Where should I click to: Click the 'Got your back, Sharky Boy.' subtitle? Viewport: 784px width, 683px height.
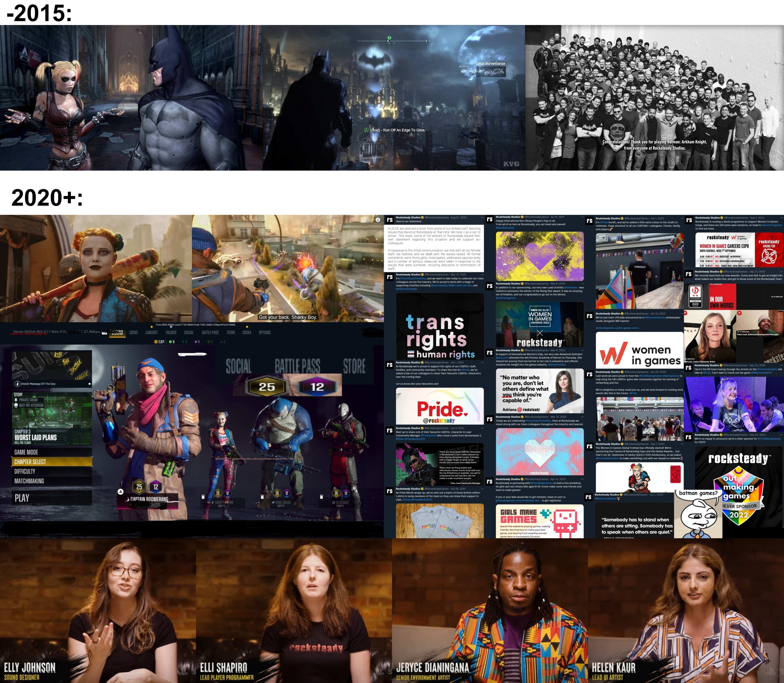tap(288, 317)
